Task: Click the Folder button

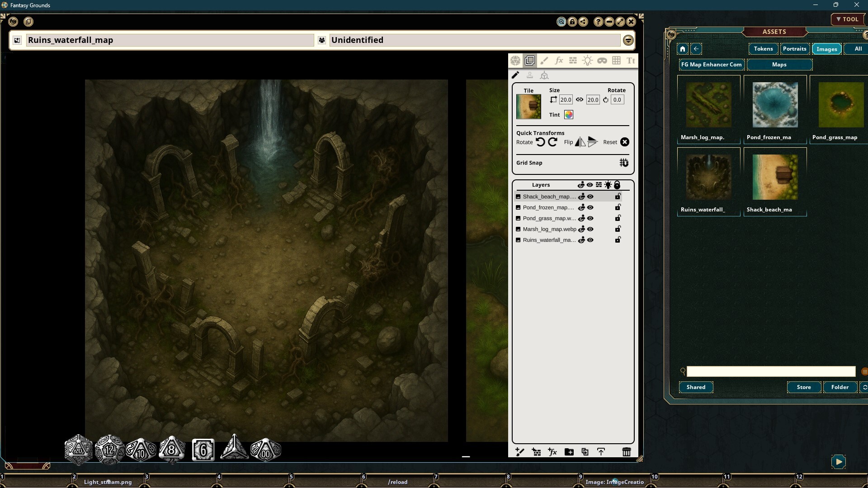Action: (x=840, y=387)
